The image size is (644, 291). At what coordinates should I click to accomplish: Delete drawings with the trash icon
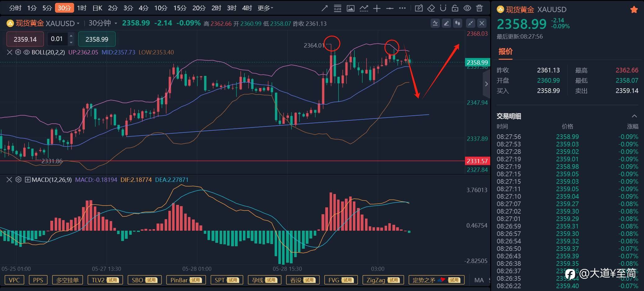pos(479,8)
